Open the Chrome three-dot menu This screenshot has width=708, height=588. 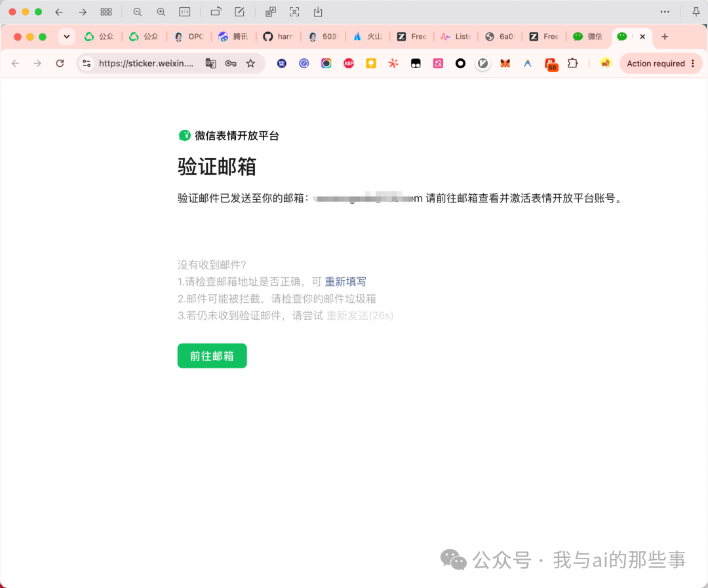pos(693,64)
